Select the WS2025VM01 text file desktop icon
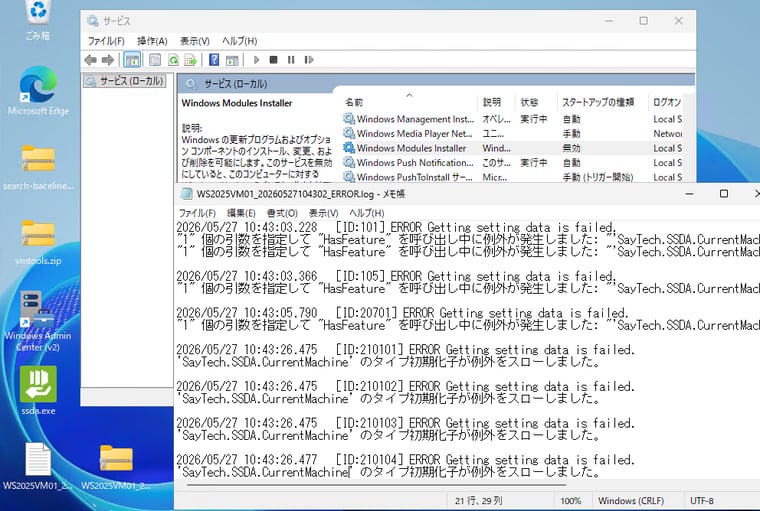The image size is (760, 511). [x=37, y=465]
